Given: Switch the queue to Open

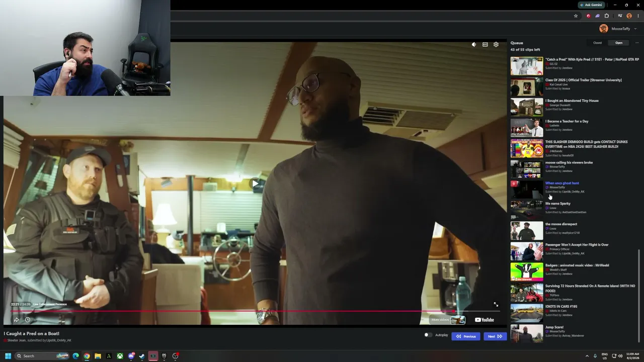Looking at the screenshot, I should point(619,43).
